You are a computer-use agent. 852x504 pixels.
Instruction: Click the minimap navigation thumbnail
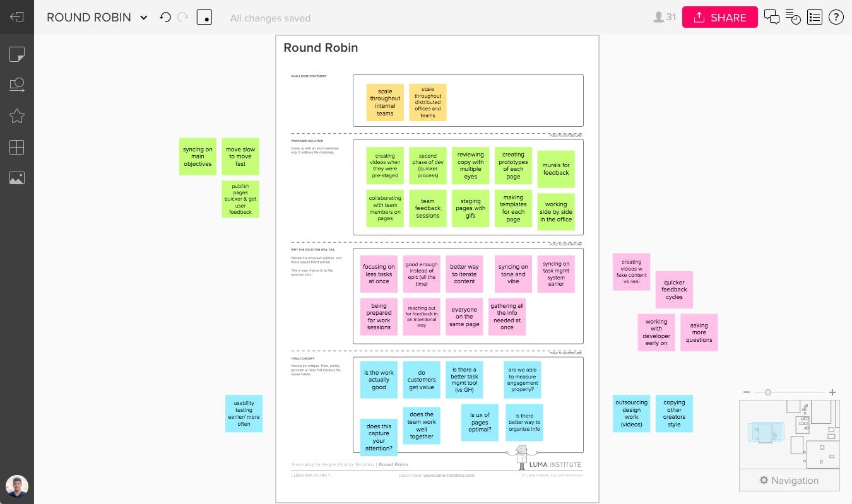790,435
